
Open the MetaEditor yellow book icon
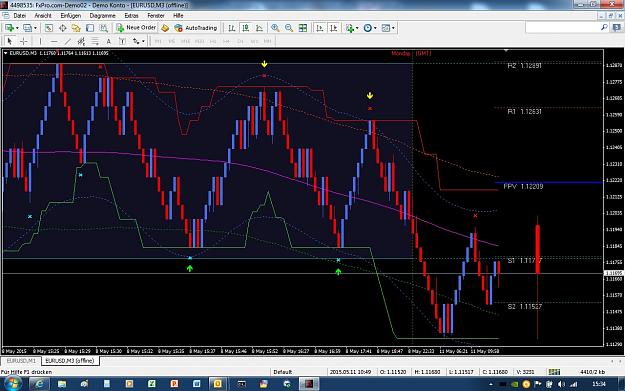click(165, 28)
